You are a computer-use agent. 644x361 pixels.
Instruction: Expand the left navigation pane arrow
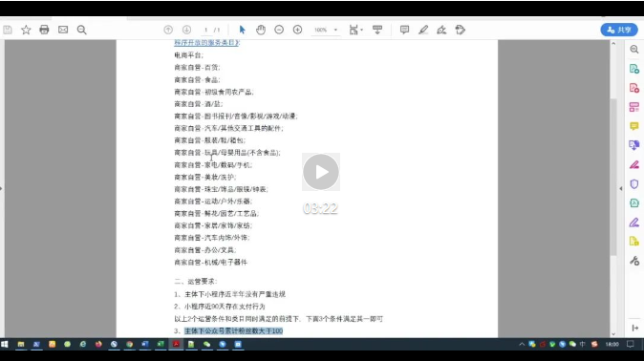(1, 188)
